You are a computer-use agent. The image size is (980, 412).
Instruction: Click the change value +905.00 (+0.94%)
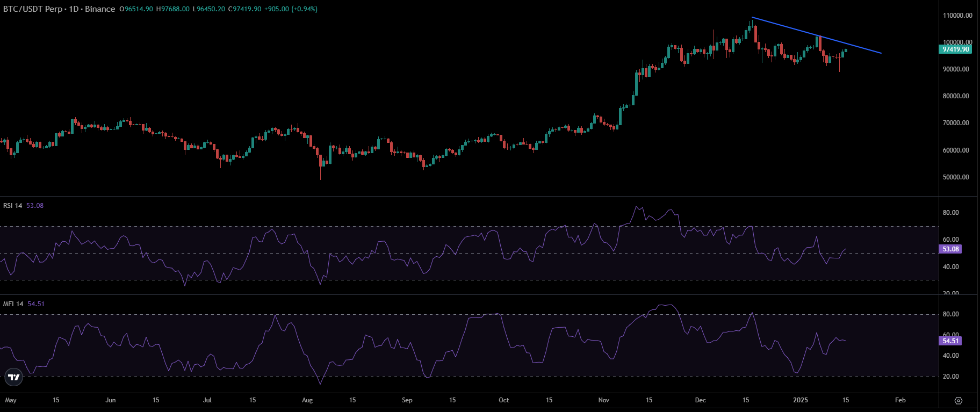click(291, 9)
